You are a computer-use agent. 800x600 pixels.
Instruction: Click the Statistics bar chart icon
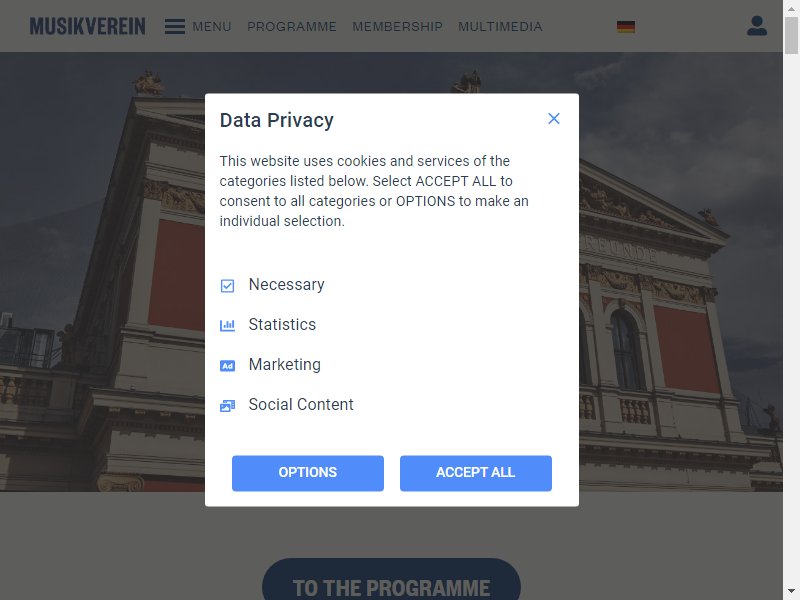[x=228, y=325]
